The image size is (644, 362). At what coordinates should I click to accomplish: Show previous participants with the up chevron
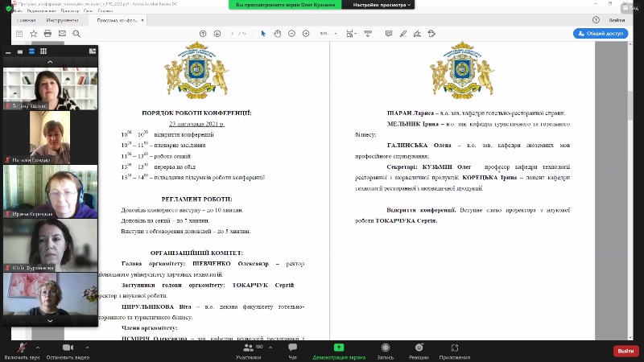click(50, 62)
